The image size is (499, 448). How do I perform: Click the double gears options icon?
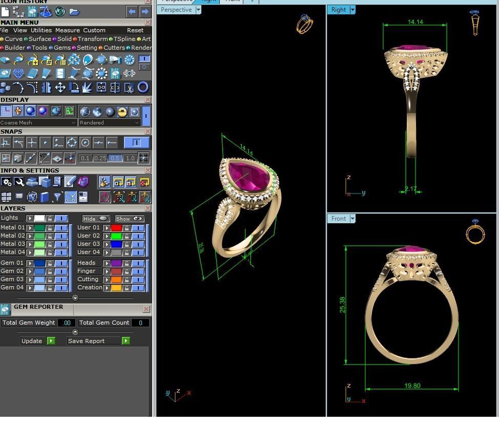tap(6, 182)
